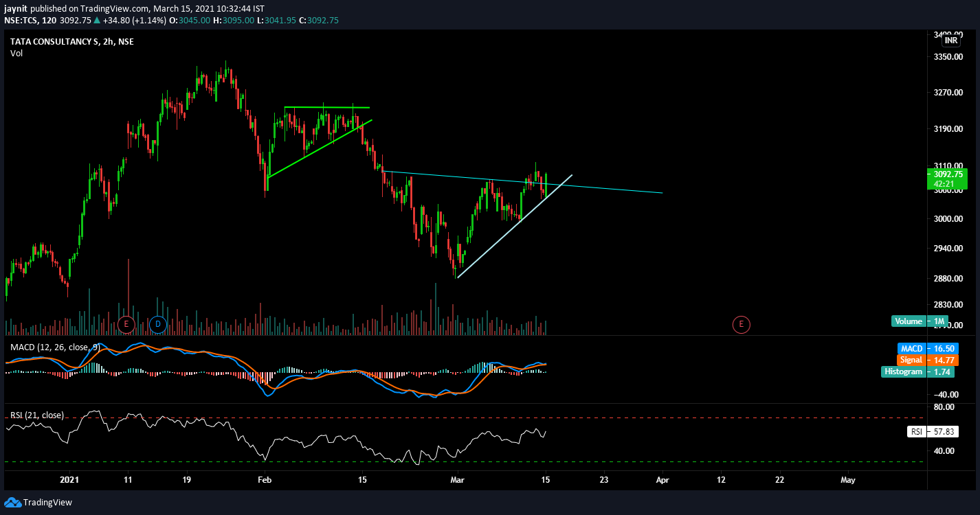The image size is (980, 515).
Task: Click the red dashed RSI overbought line
Action: pos(465,417)
